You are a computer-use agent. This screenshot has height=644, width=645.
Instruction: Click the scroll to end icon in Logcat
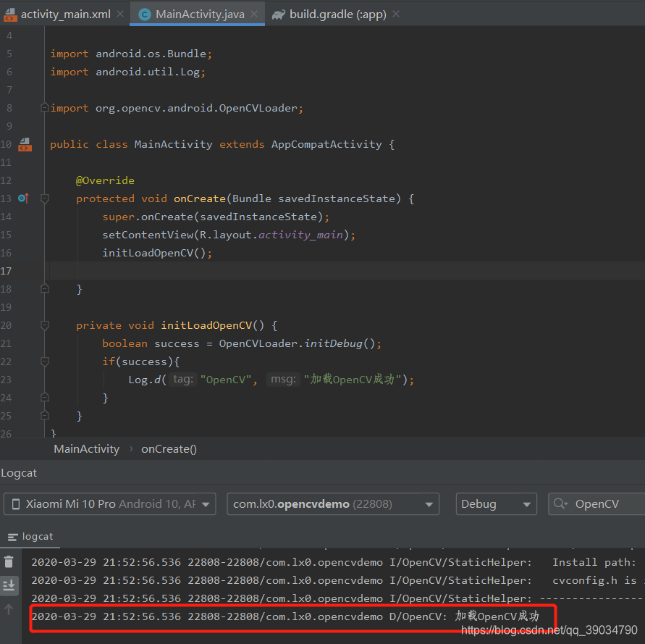9,585
